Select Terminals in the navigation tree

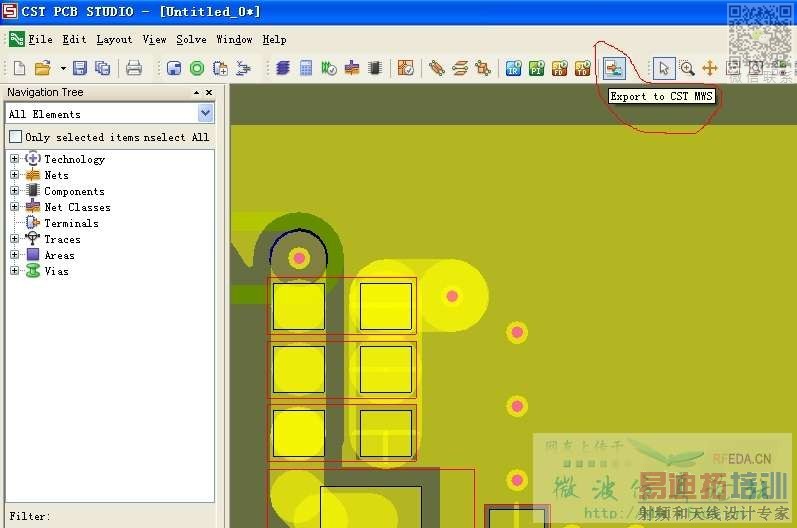click(71, 223)
